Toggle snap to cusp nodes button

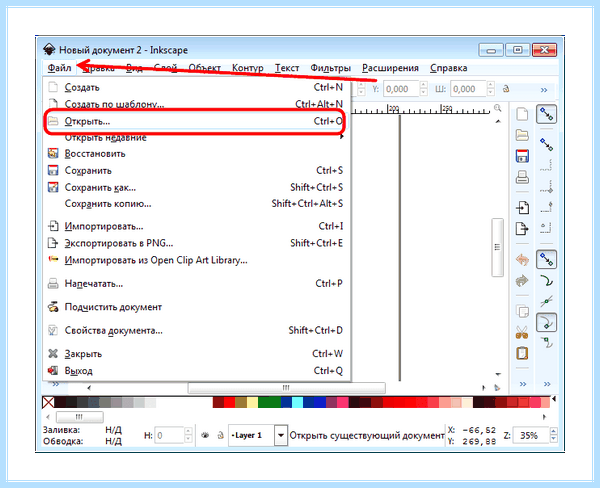[x=546, y=322]
